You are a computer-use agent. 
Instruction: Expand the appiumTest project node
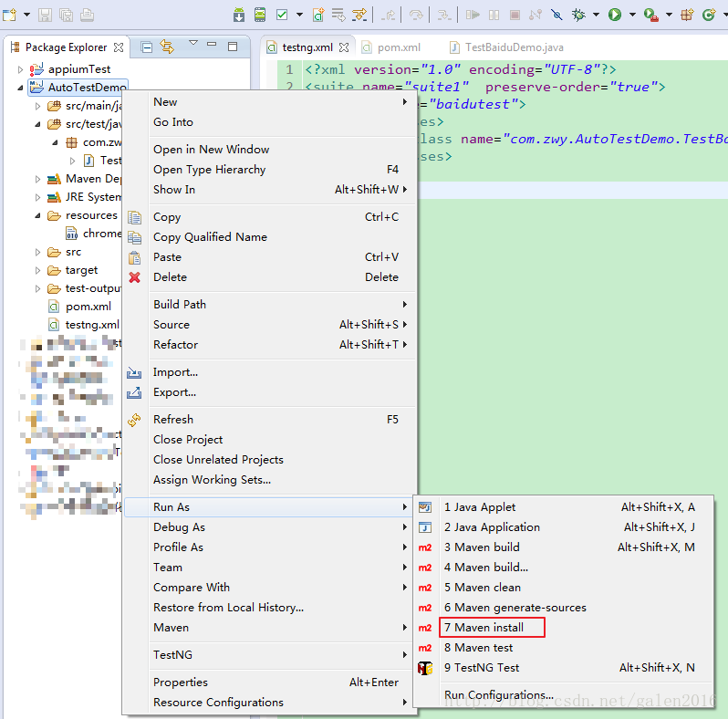[x=20, y=69]
